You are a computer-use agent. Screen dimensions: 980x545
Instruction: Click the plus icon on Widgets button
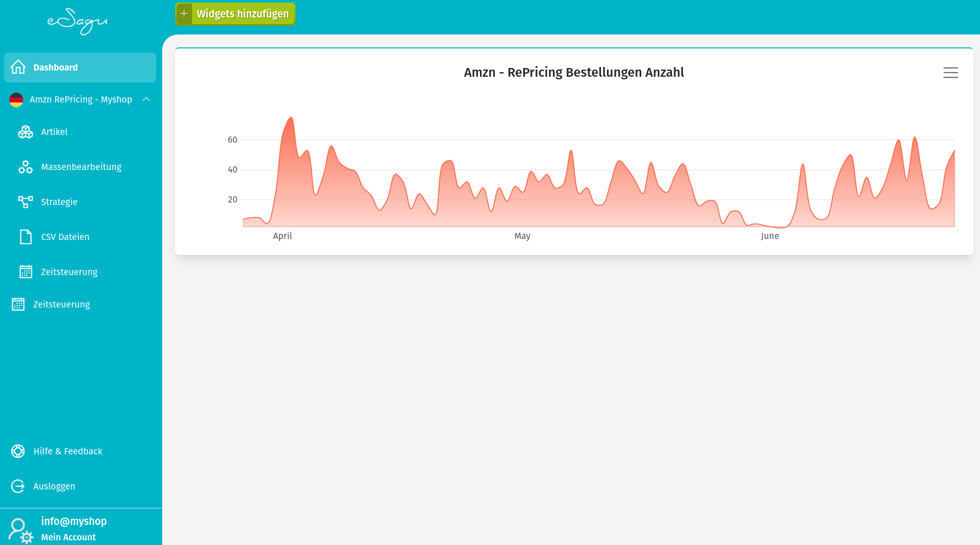tap(184, 14)
